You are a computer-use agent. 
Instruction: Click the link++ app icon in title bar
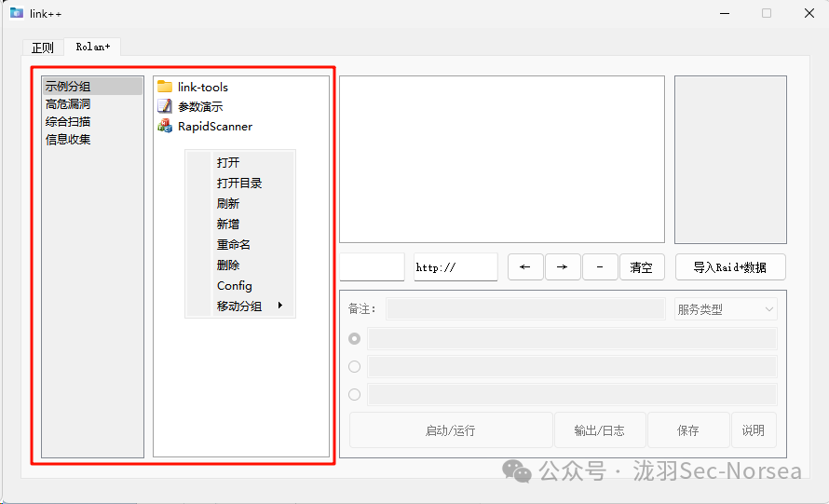point(16,13)
